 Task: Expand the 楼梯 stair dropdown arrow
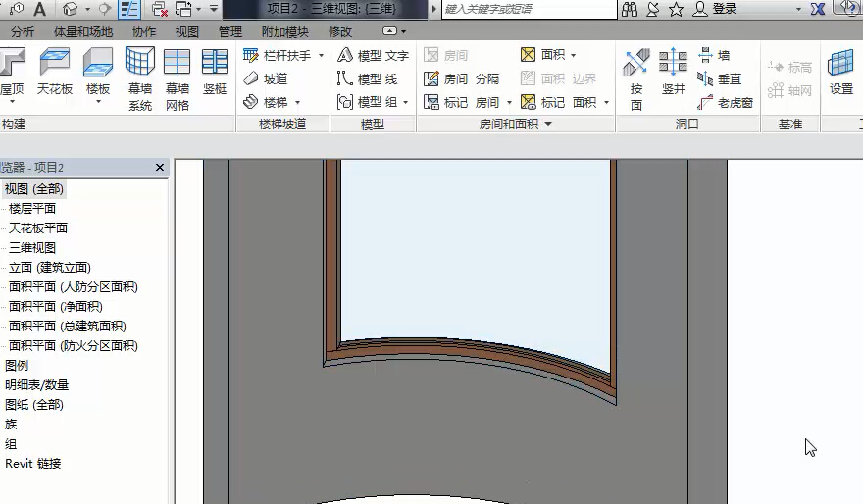coord(297,102)
